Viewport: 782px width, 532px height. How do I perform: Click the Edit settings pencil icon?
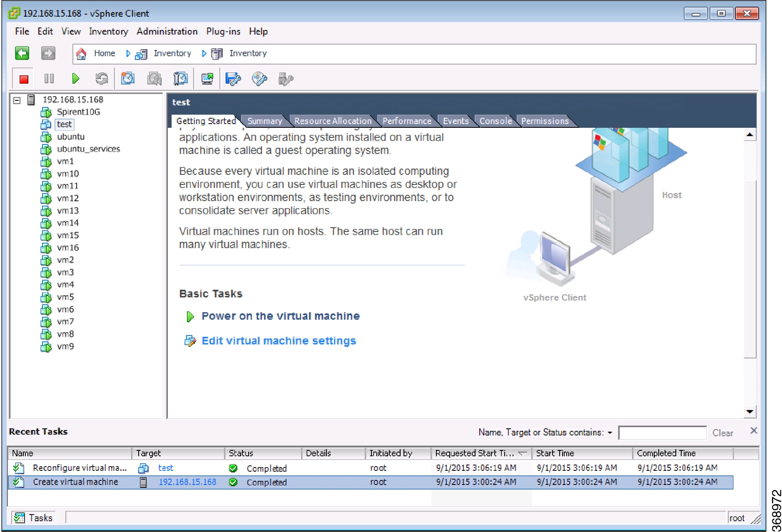click(x=190, y=341)
